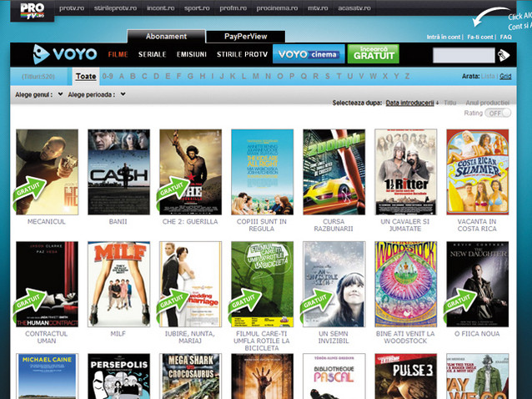The image size is (532, 399).
Task: Click the VOYO logo icon
Action: pyautogui.click(x=43, y=55)
